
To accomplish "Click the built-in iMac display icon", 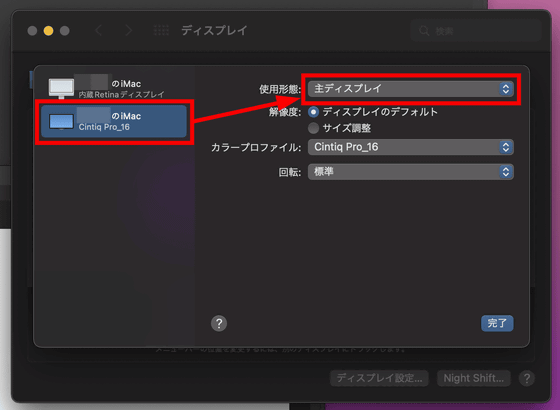I will 61,88.
